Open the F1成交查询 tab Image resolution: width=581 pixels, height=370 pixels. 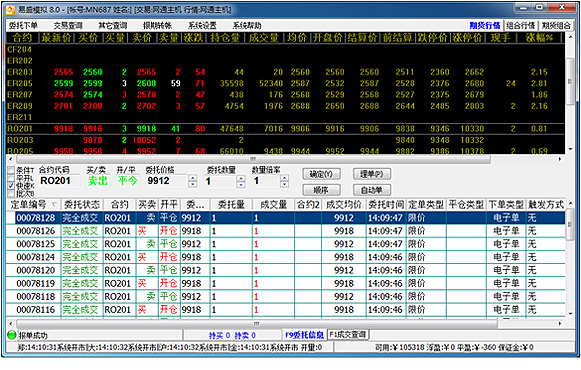click(348, 334)
